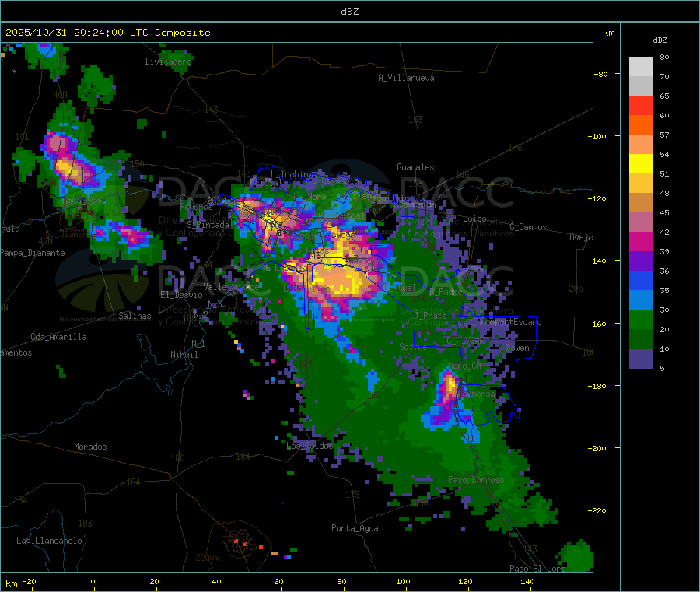This screenshot has height=592, width=700.
Task: Click the 'Paso El Loro' label
Action: coord(537,569)
